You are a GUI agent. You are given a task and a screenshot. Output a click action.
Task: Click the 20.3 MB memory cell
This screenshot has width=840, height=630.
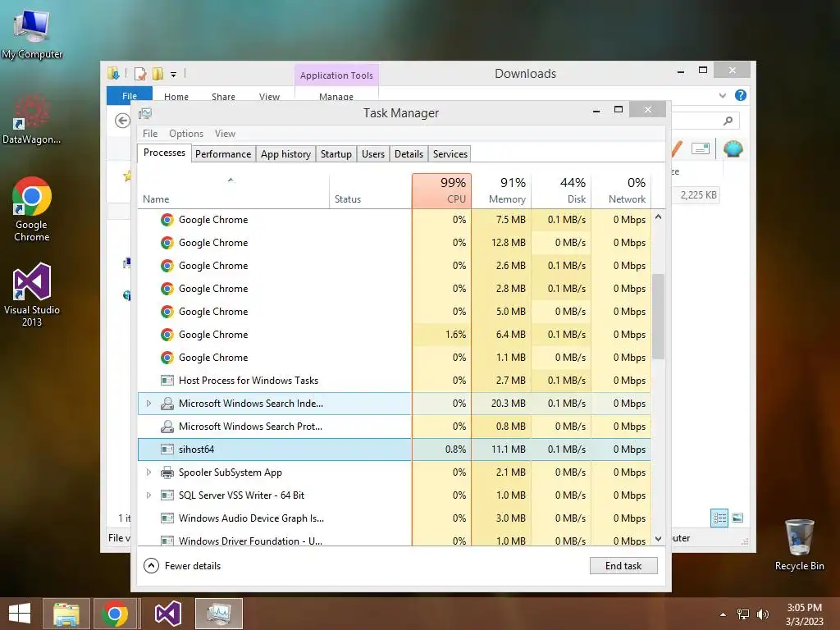tap(501, 404)
